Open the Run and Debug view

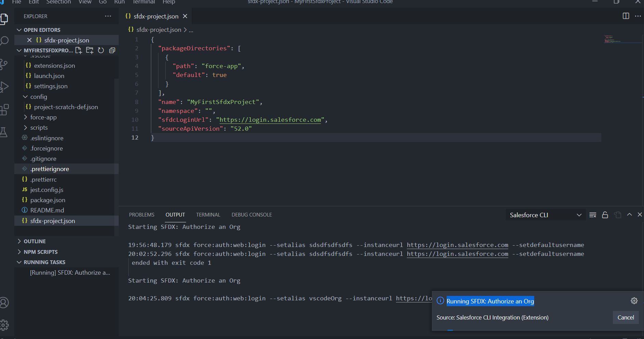pos(4,87)
